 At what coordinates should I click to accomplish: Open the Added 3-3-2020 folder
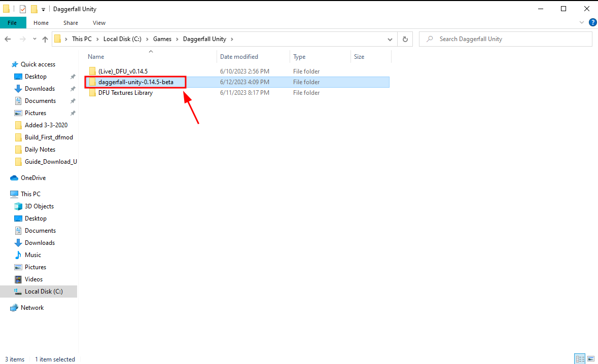(46, 125)
